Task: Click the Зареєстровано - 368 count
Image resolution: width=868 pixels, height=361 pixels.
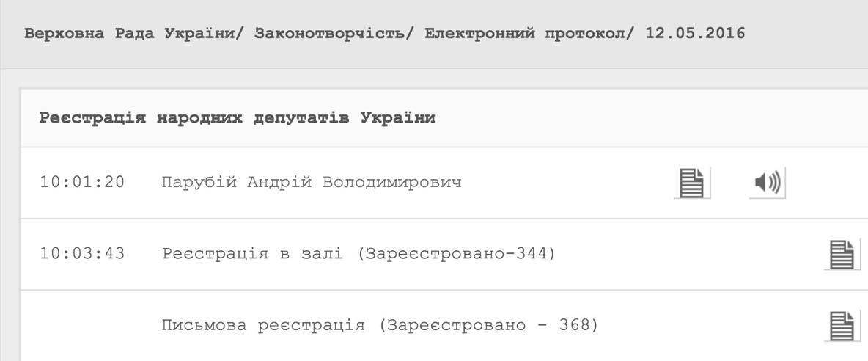Action: [489, 324]
